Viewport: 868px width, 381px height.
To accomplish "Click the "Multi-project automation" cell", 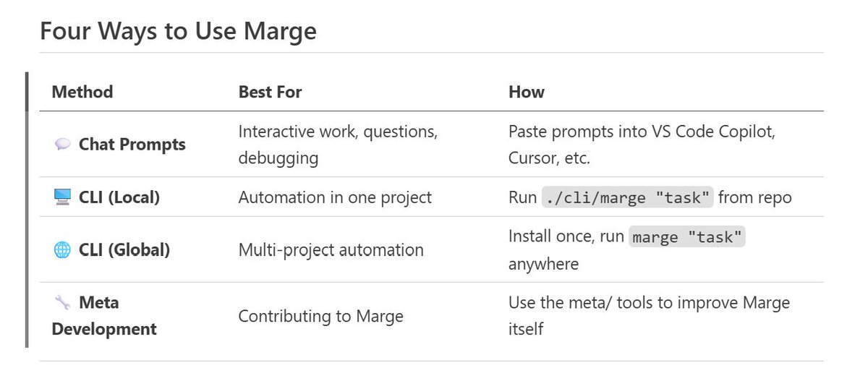I will pos(331,250).
